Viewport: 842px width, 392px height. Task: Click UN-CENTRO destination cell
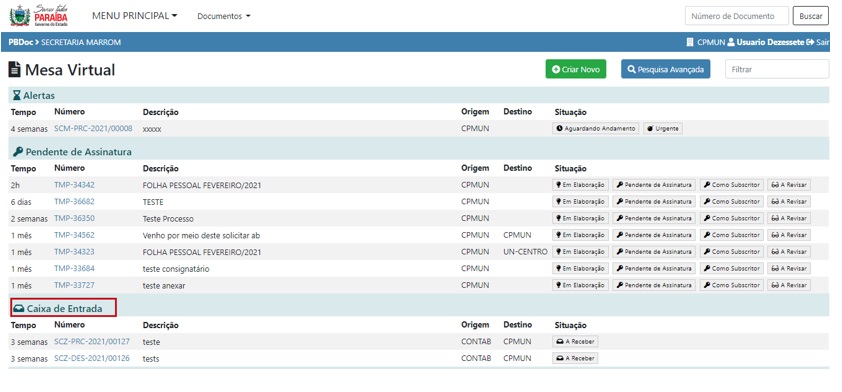point(525,252)
